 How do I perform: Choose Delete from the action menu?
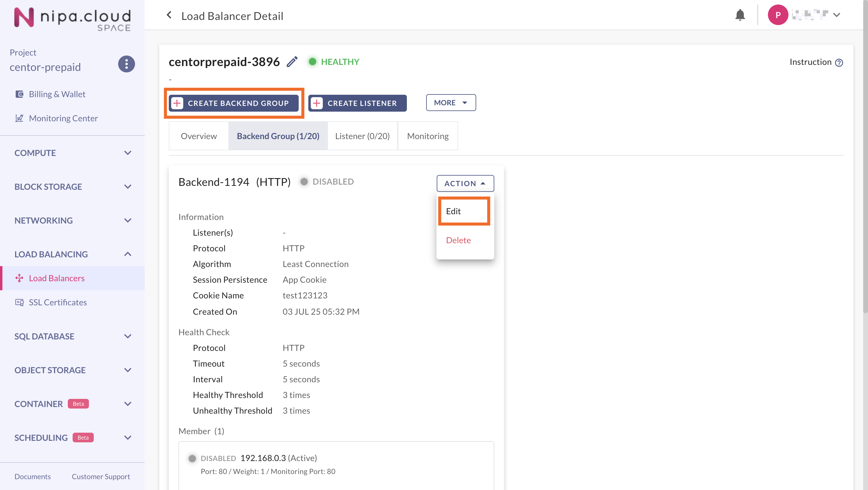[458, 240]
